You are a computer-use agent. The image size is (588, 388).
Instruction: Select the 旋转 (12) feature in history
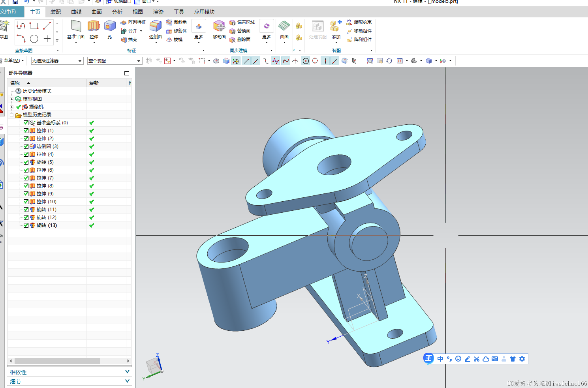coord(47,217)
